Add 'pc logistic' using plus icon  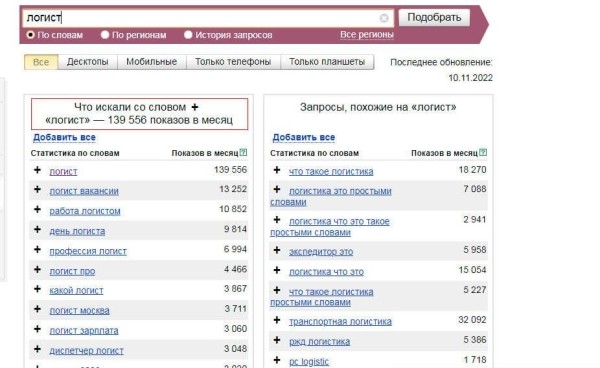pyautogui.click(x=277, y=360)
